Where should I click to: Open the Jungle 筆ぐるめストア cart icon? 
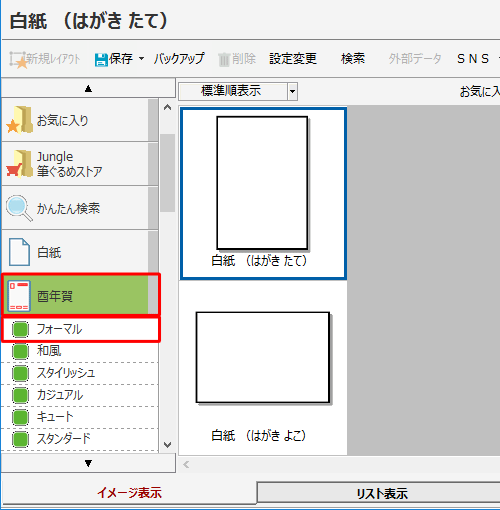[x=20, y=164]
